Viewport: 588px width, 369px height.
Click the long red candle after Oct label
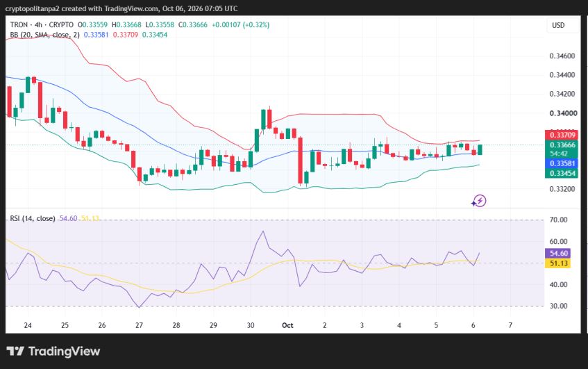coord(300,161)
